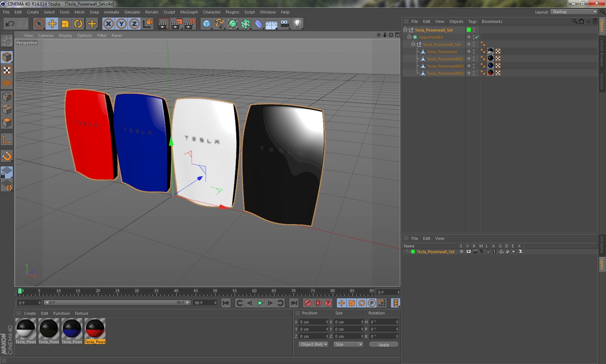The height and width of the screenshot is (364, 606).
Task: Click the Undo arrow icon
Action: [x=10, y=24]
